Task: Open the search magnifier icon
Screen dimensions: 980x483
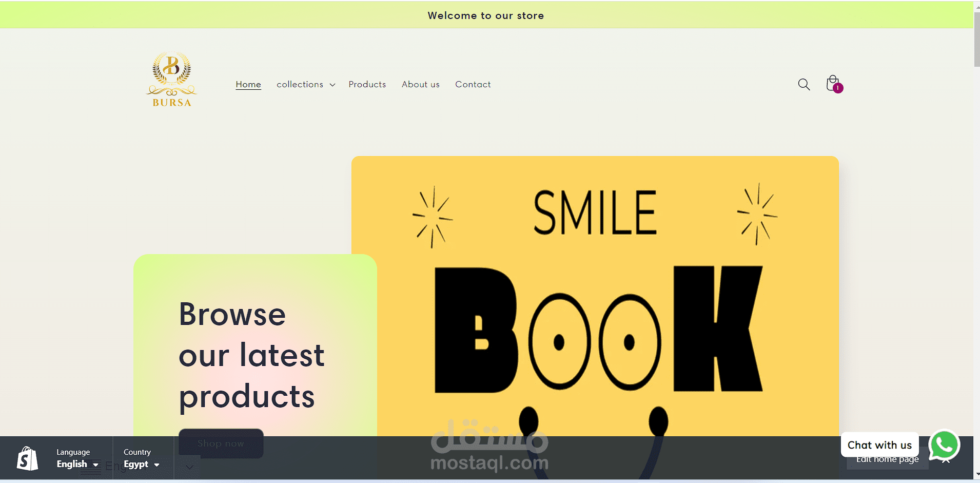Action: (803, 84)
